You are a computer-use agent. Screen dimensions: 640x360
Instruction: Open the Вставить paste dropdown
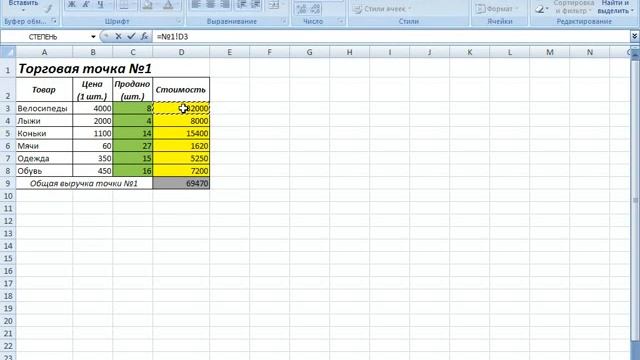[x=23, y=7]
